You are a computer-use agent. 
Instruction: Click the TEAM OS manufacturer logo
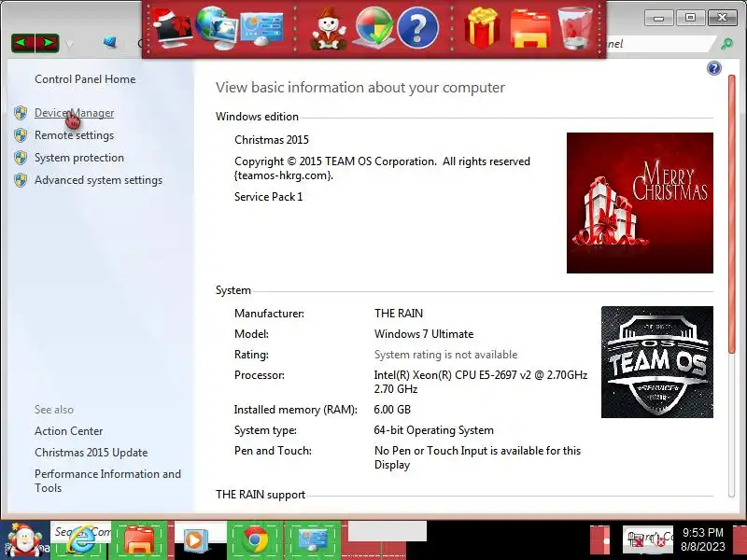[x=657, y=362]
